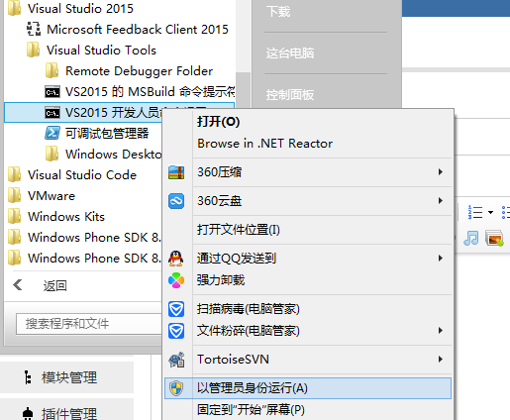Click the 扫描病毒 shield icon
510x420 pixels.
176,309
